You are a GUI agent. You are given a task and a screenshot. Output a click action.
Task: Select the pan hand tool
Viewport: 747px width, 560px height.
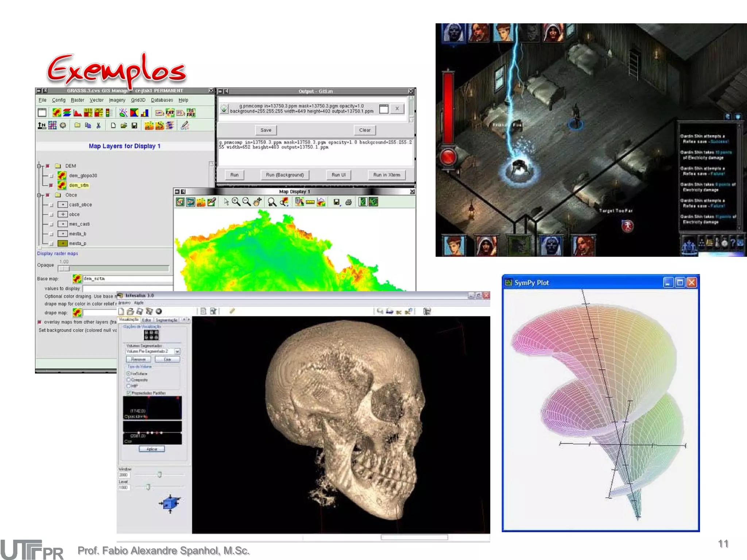(x=257, y=202)
